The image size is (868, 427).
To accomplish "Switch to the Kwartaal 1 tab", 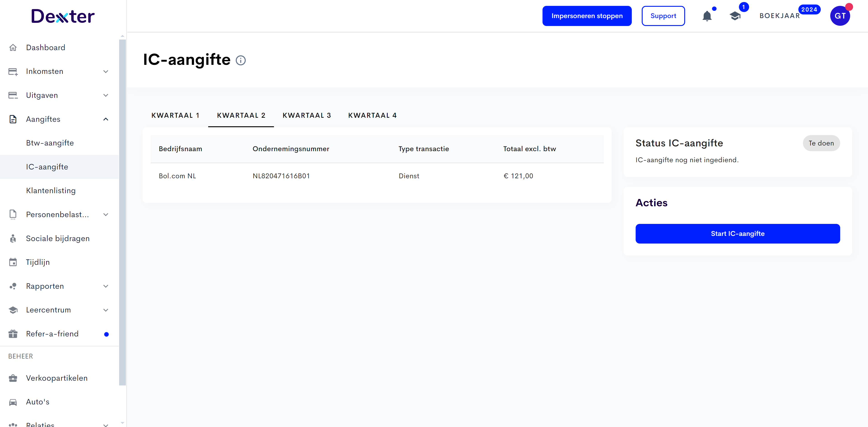I will tap(175, 115).
